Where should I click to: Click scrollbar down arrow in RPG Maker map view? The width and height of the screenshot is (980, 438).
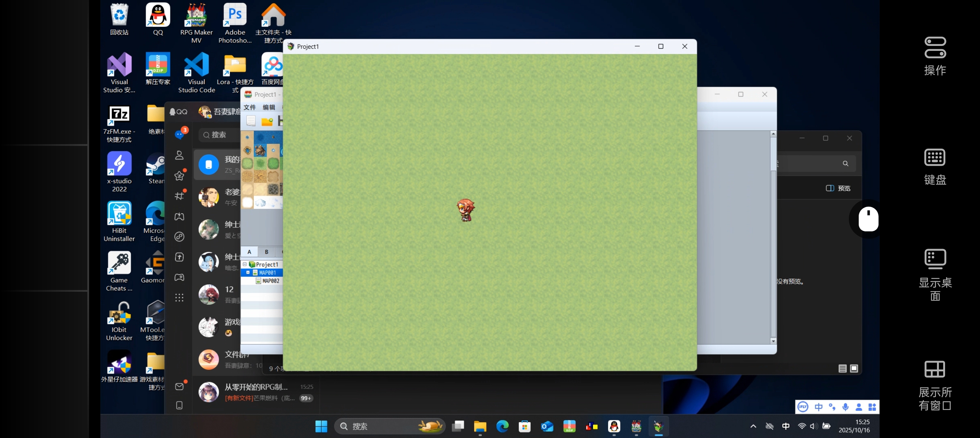tap(773, 341)
